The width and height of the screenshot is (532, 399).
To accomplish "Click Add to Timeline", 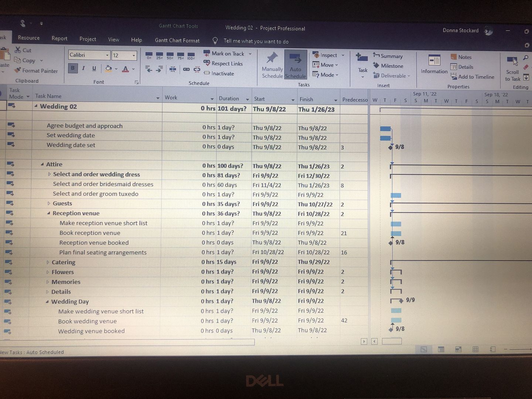I will point(473,76).
